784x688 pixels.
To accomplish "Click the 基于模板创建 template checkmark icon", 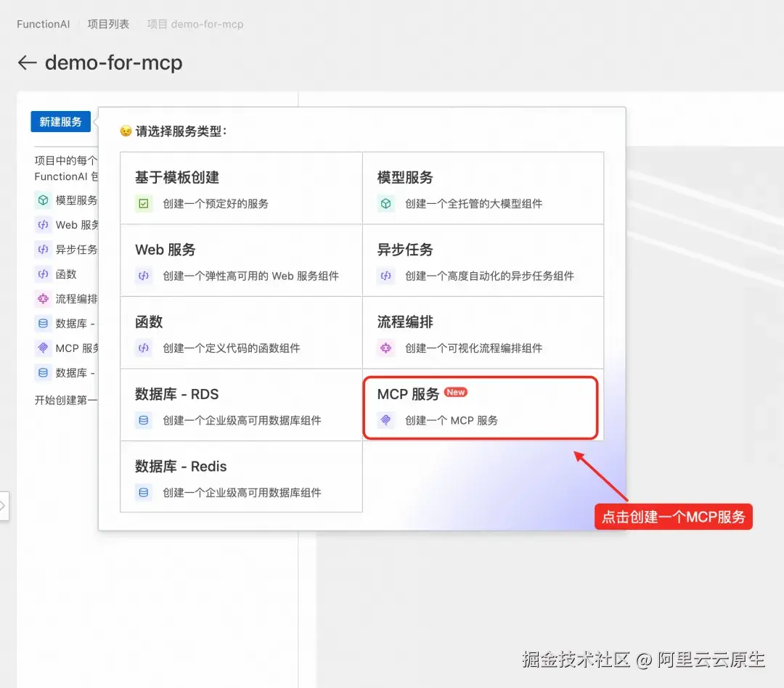I will point(143,203).
